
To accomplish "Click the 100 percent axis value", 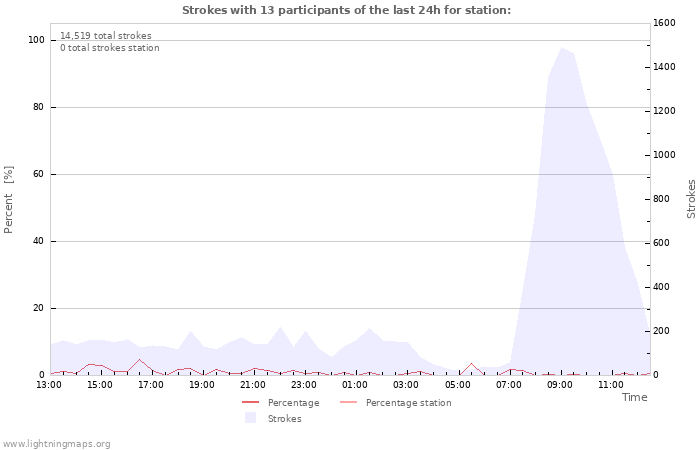I will tap(36, 40).
